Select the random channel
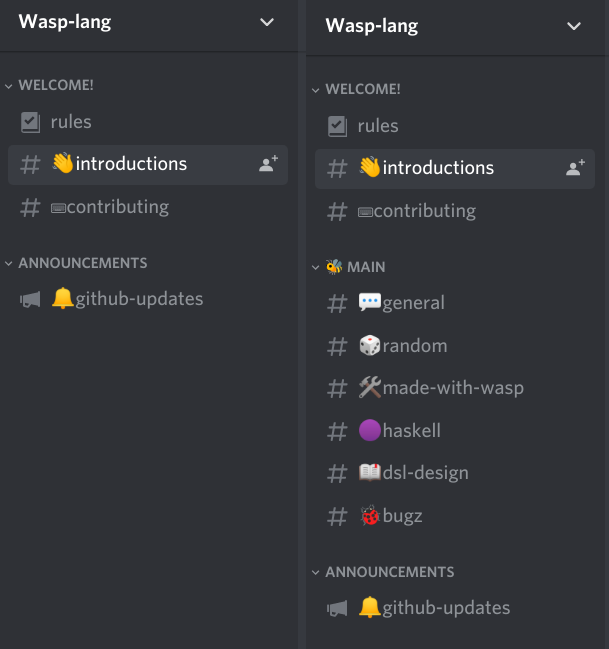This screenshot has height=649, width=609. (x=414, y=346)
